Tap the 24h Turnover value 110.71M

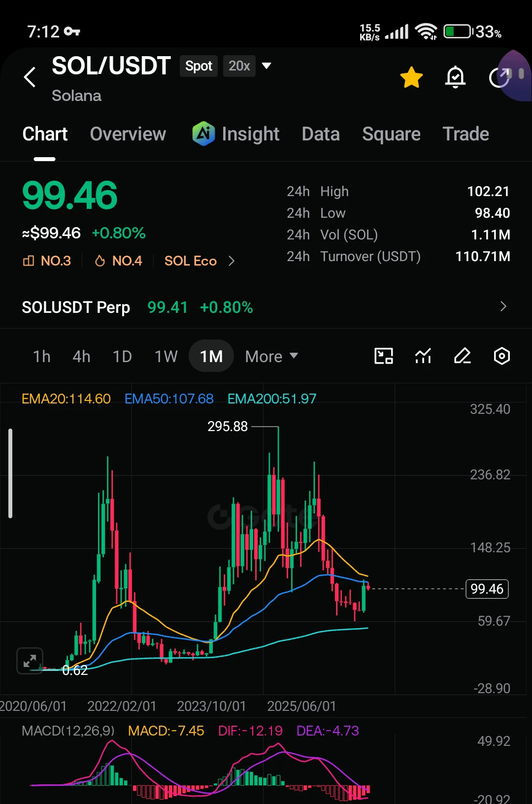[483, 256]
